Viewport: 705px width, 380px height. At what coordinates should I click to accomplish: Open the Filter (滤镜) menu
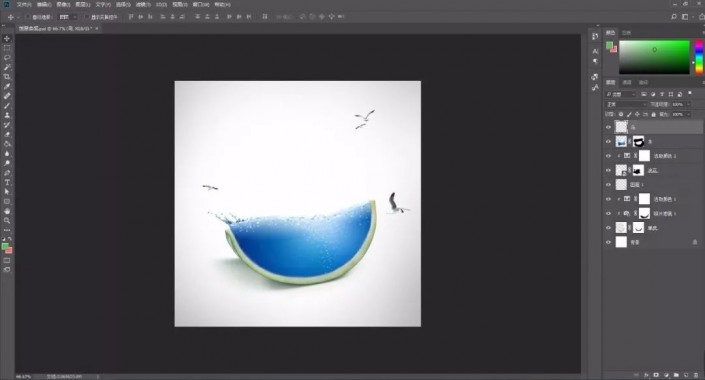143,4
